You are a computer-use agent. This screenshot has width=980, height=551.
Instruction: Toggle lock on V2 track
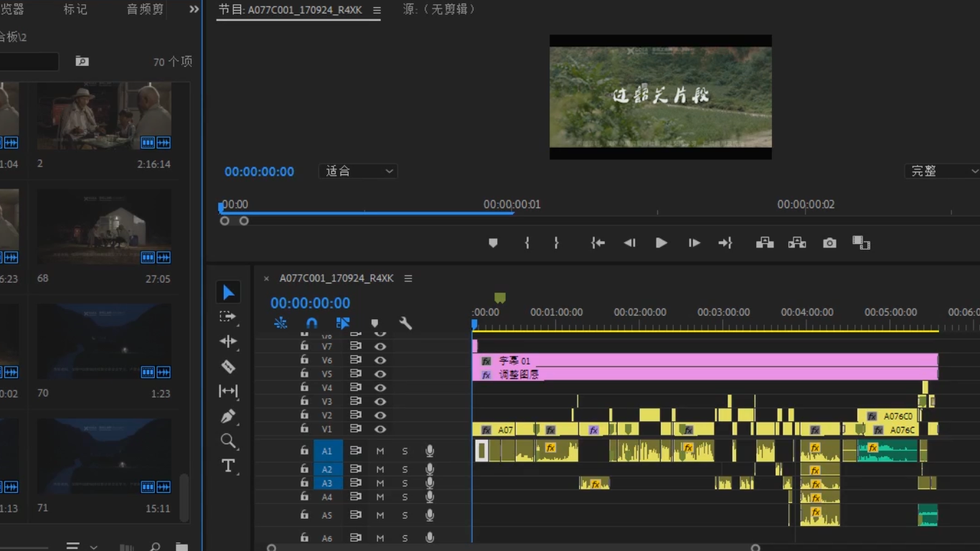tap(304, 415)
